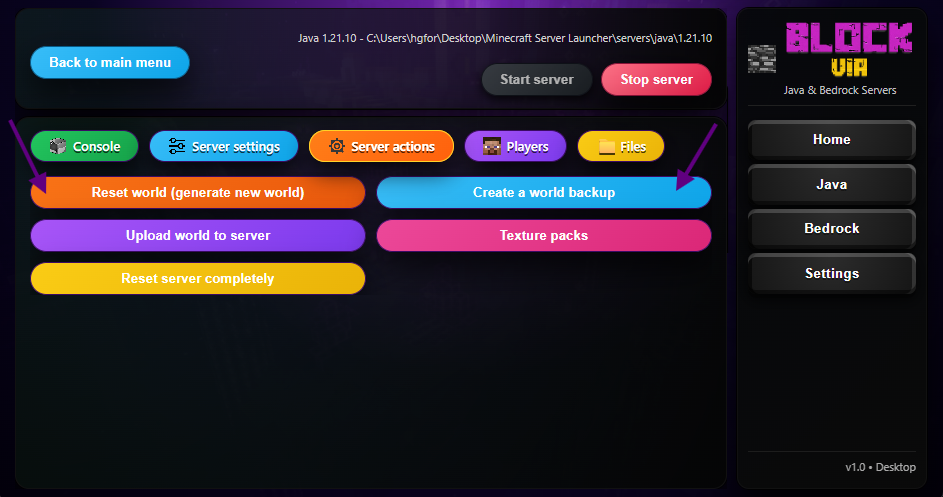Select Reset server completely
Image resolution: width=943 pixels, height=497 pixels.
pos(198,279)
